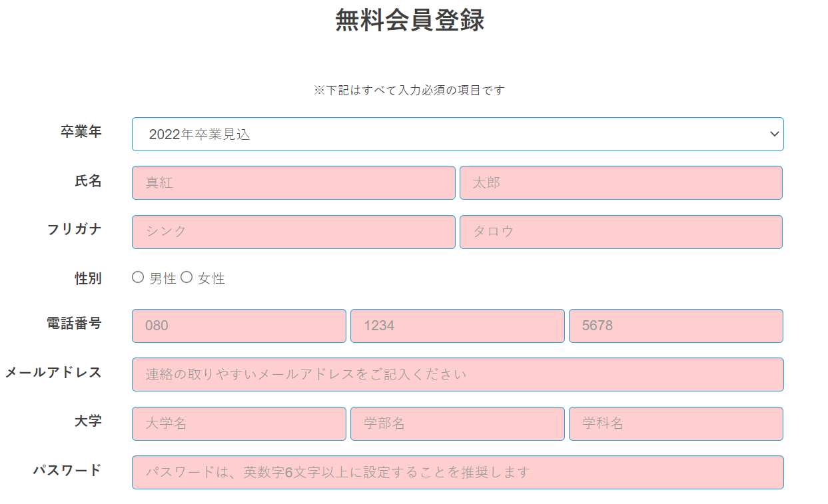This screenshot has width=828, height=504.
Task: Click the 卒業年 field label
Action: [x=81, y=132]
